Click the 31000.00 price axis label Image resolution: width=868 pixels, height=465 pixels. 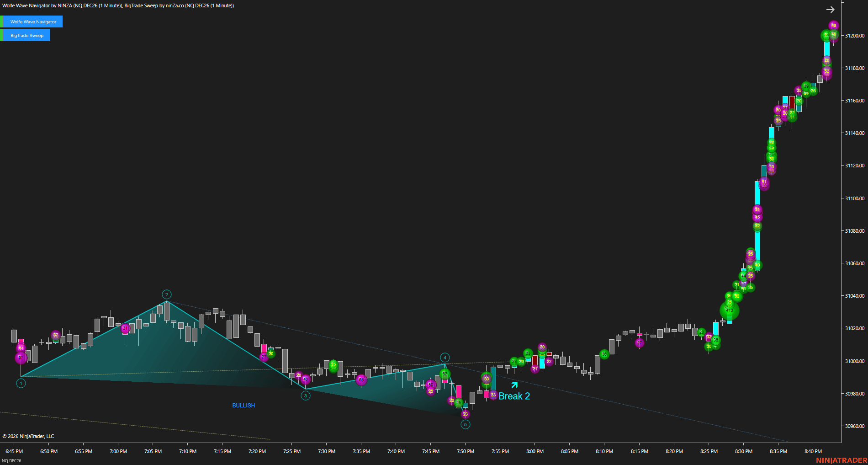pos(855,361)
